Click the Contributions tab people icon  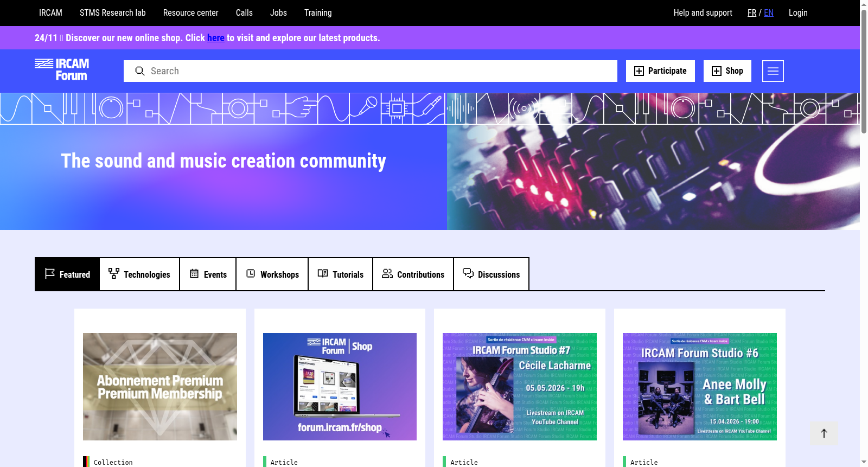point(387,273)
